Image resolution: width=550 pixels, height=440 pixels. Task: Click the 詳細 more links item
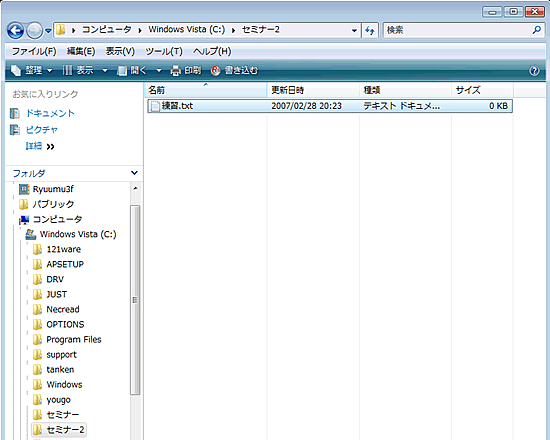pyautogui.click(x=40, y=146)
